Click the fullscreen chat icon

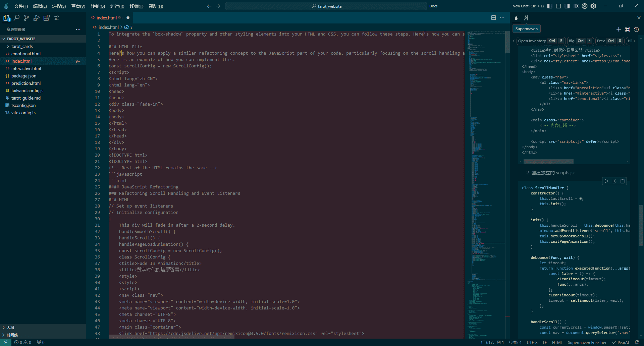[x=628, y=30]
